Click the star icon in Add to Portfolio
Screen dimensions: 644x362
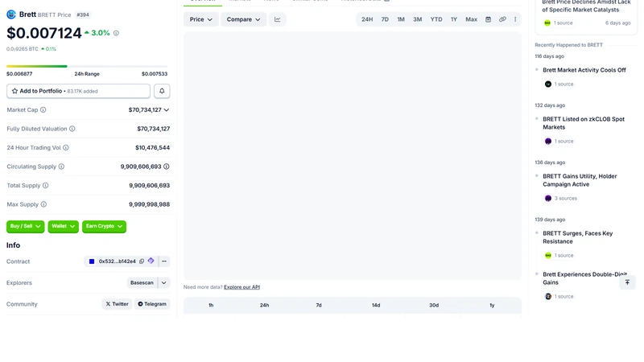click(x=14, y=91)
